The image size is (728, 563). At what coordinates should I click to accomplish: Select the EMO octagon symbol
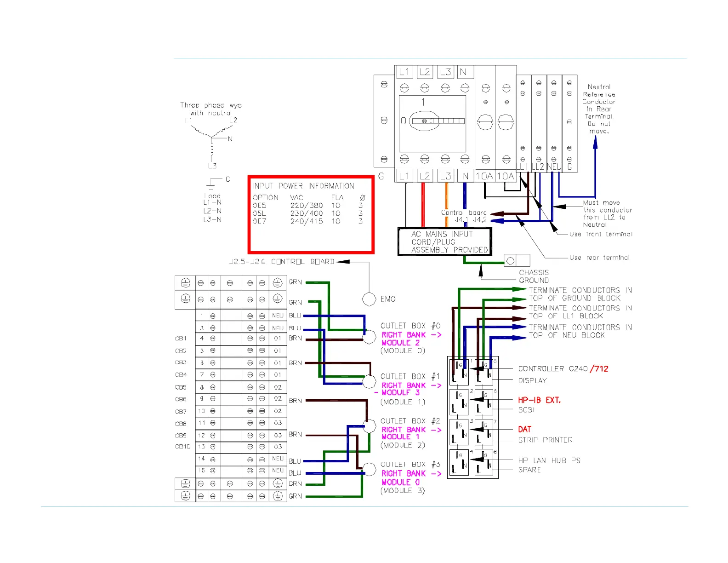(x=369, y=299)
